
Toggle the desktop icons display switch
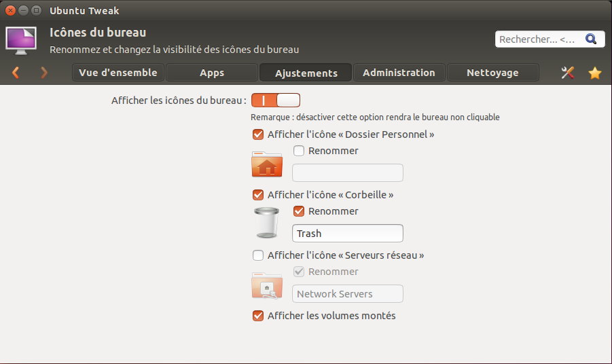[276, 101]
